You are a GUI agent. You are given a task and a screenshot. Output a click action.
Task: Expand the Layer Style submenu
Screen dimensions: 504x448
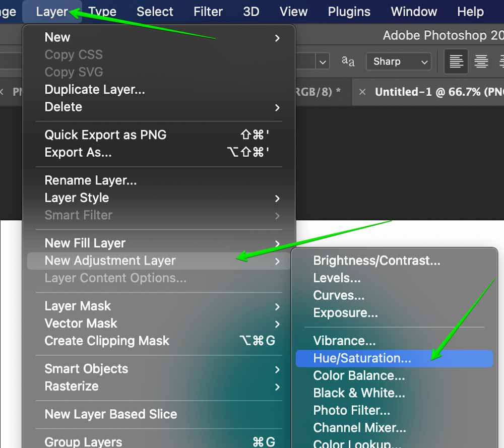click(x=77, y=198)
